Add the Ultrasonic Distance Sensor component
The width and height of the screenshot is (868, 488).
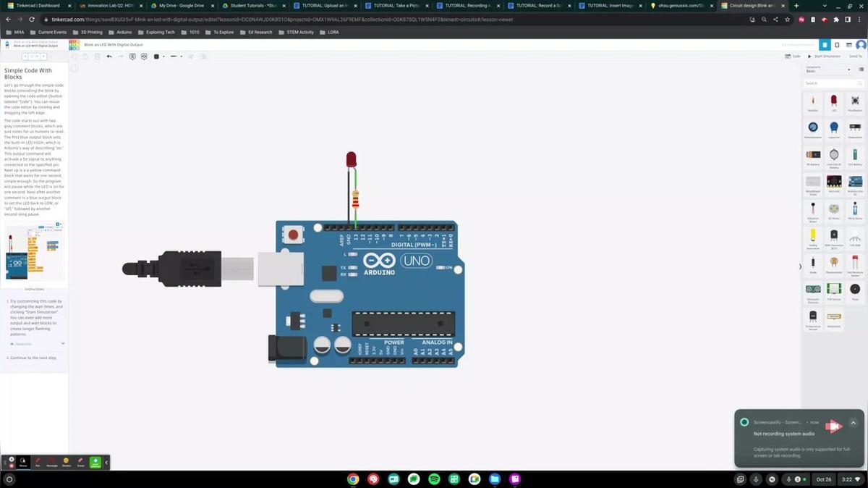coord(813,292)
